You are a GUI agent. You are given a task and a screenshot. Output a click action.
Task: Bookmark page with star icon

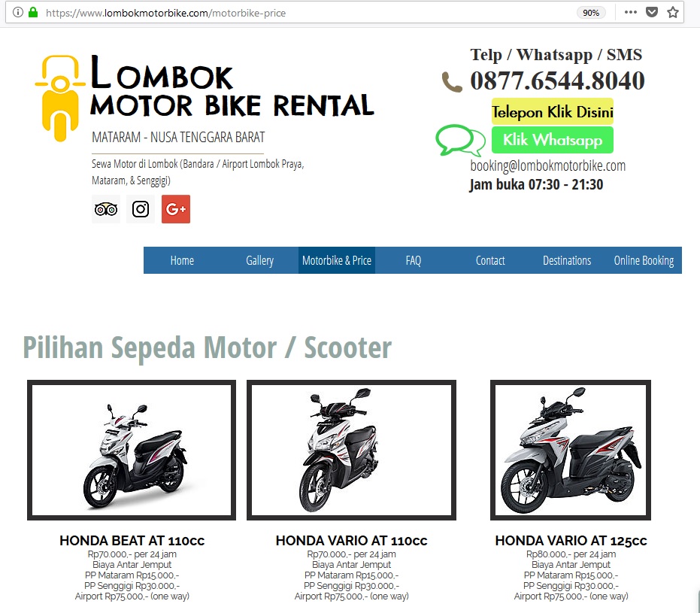pos(673,13)
